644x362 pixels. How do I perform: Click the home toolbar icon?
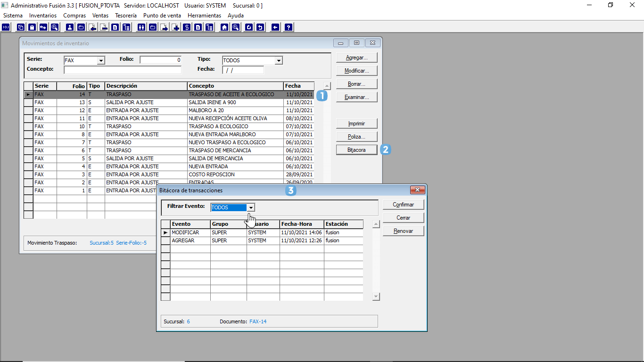tap(224, 27)
